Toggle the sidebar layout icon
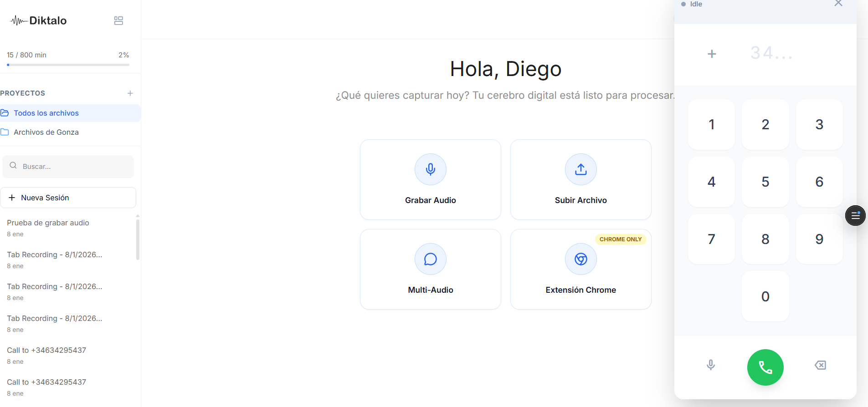Viewport: 868px width, 407px height. (118, 20)
